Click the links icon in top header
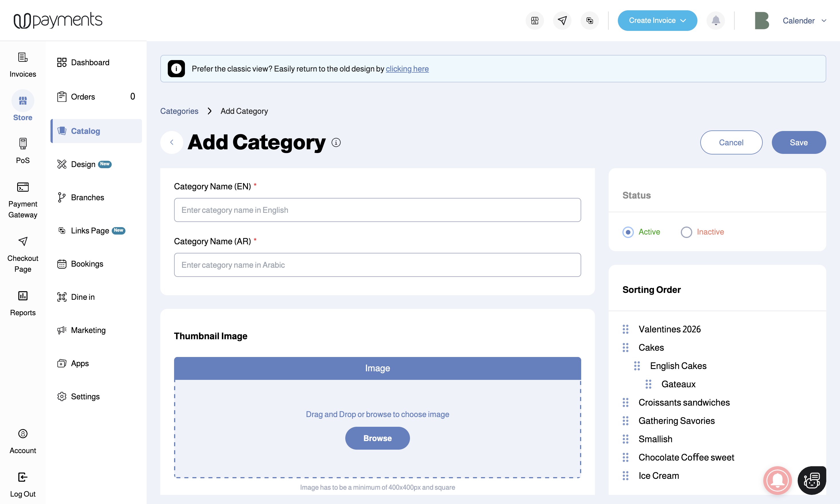Viewport: 840px width, 504px height. coord(589,20)
